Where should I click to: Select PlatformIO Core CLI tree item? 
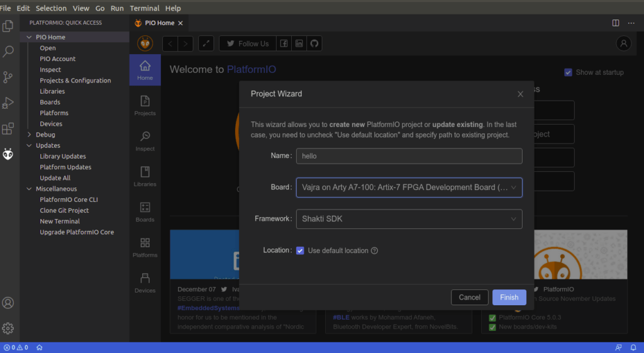[69, 199]
